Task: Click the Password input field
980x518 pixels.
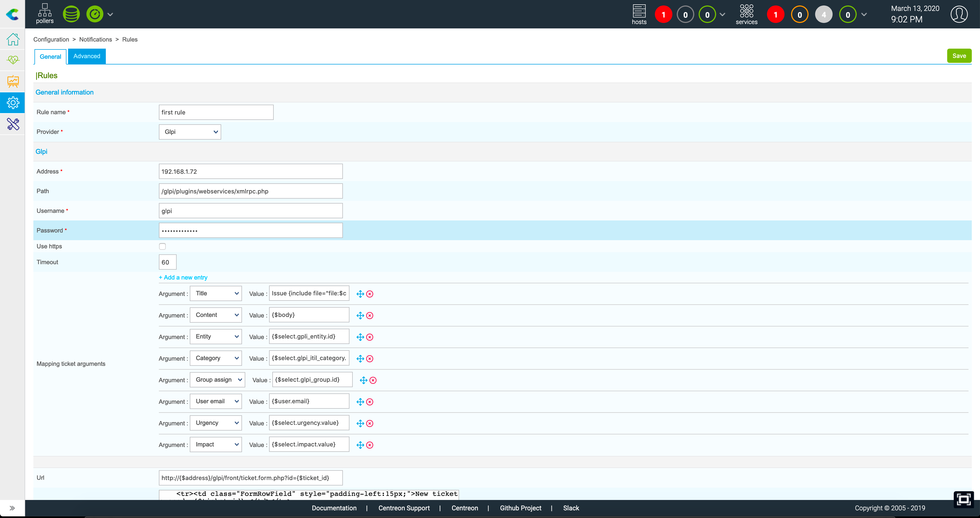Action: coord(251,231)
